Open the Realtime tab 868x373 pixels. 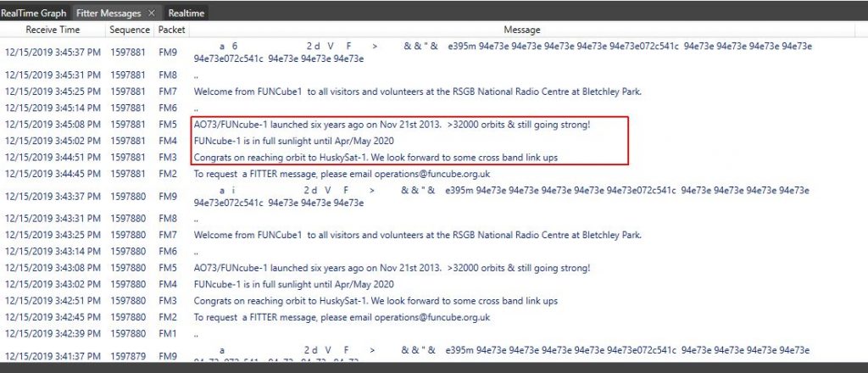tap(186, 14)
